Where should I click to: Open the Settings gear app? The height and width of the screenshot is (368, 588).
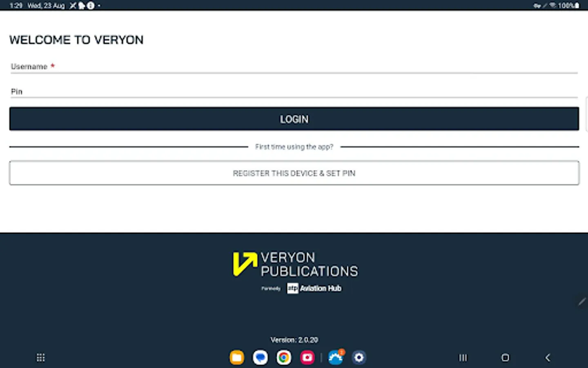tap(359, 358)
